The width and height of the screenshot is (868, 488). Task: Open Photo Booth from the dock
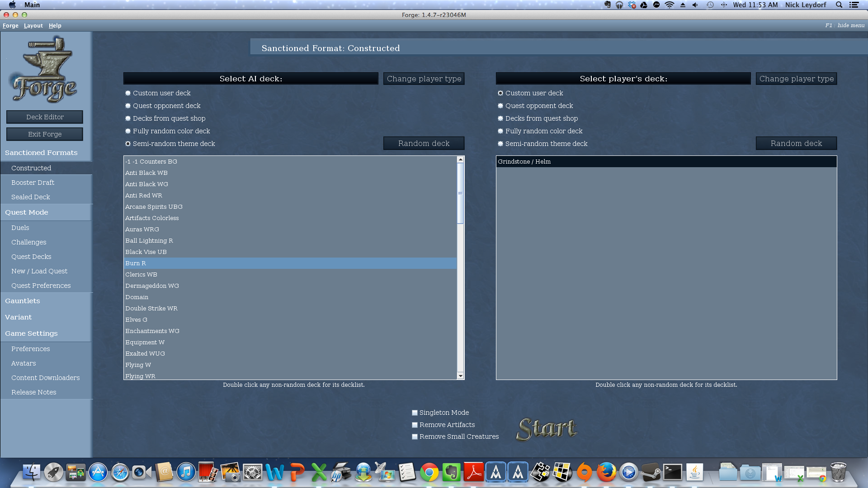point(208,472)
